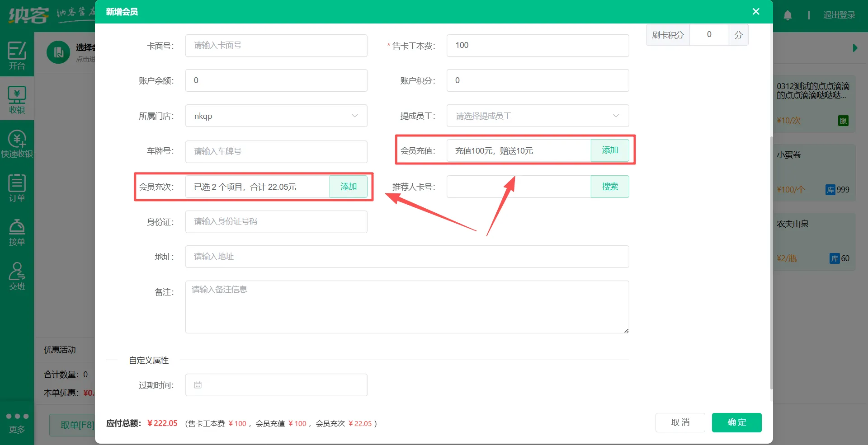
Task: Click the 交班 shift handover icon
Action: click(x=17, y=276)
